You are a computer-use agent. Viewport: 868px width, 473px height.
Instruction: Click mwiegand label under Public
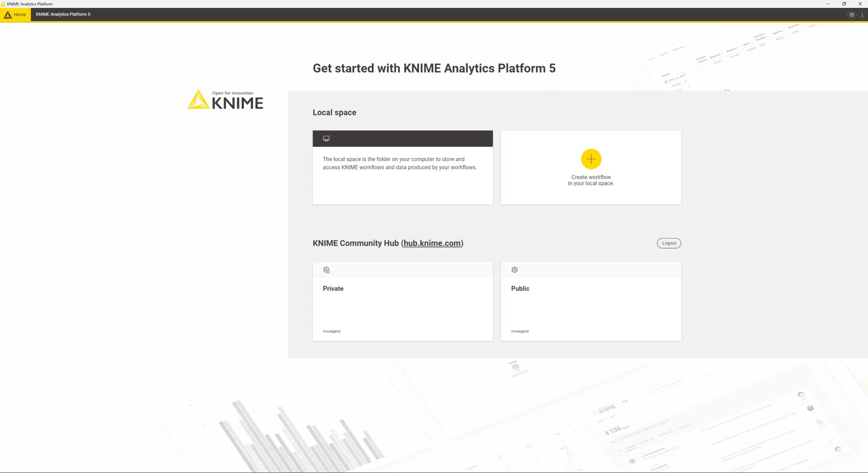coord(519,331)
